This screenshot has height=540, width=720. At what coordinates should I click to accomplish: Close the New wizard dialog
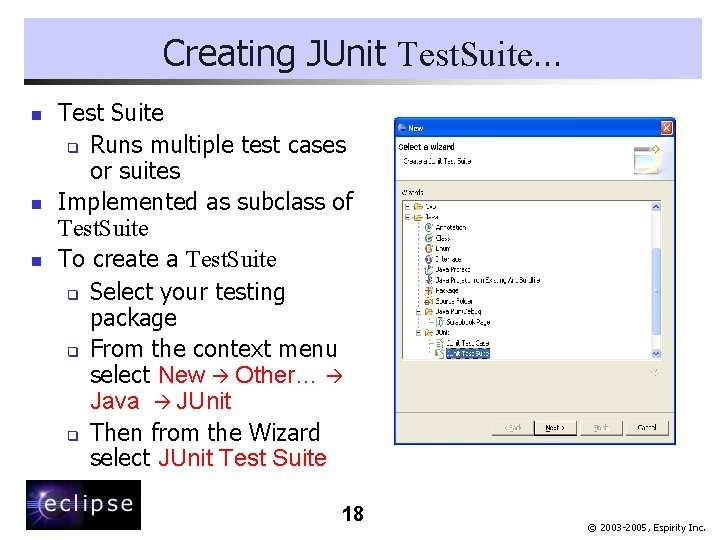[666, 128]
